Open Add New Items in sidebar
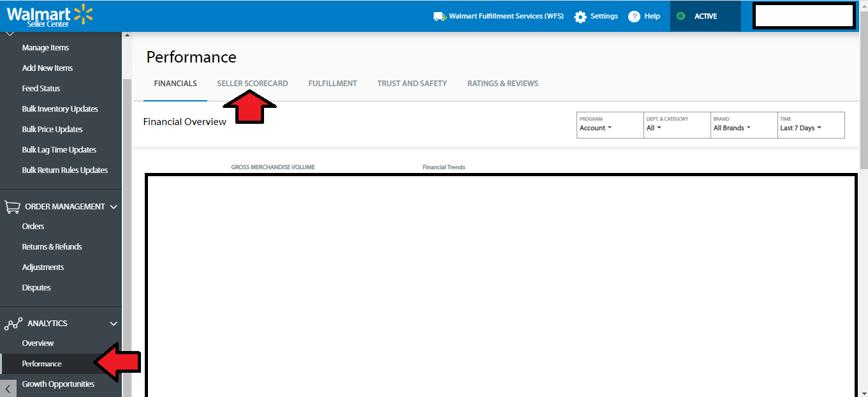The image size is (868, 397). pos(47,68)
